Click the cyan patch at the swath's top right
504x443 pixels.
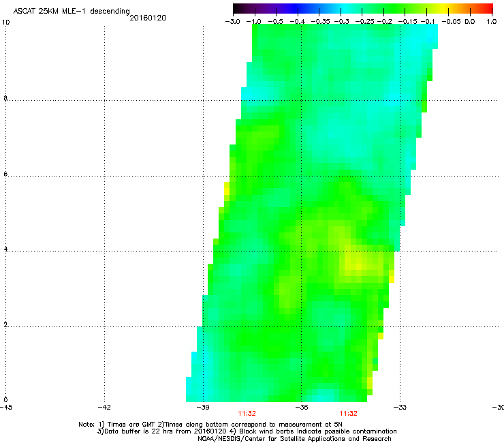pos(424,36)
